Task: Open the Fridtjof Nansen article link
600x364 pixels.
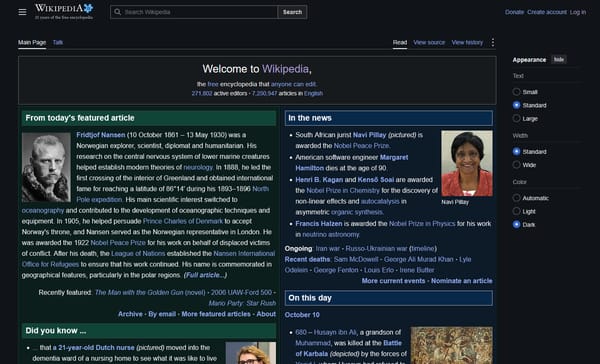Action: point(101,135)
